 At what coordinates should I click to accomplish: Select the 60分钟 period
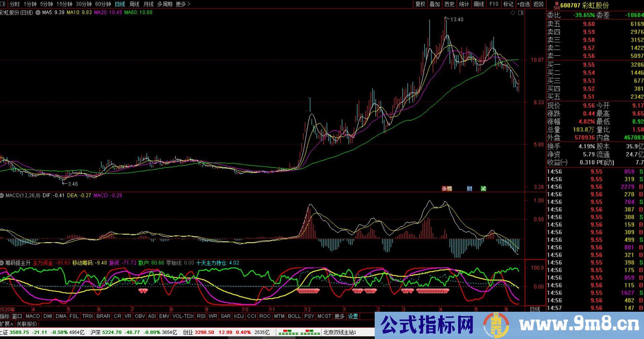[x=103, y=4]
